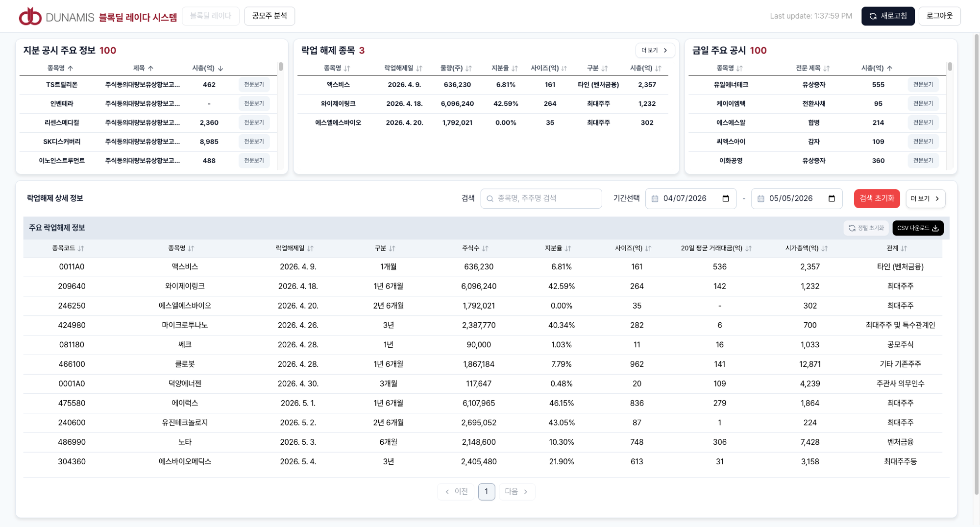Click 덕양에너젠 in detail table

pos(185,384)
